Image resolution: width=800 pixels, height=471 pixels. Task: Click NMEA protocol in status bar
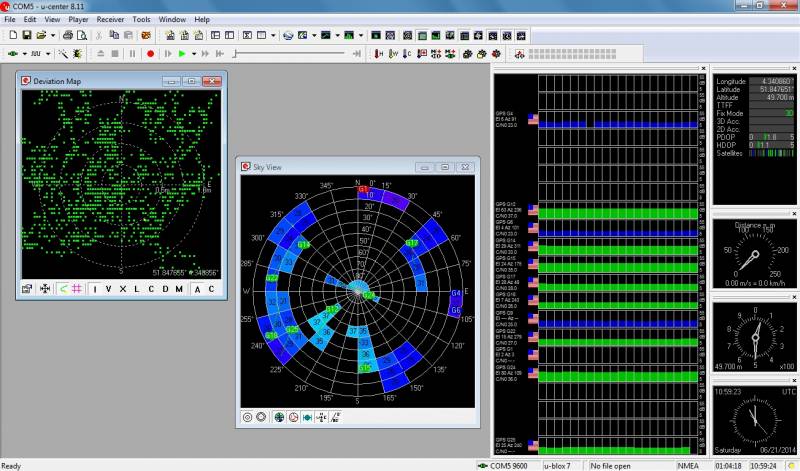[688, 465]
